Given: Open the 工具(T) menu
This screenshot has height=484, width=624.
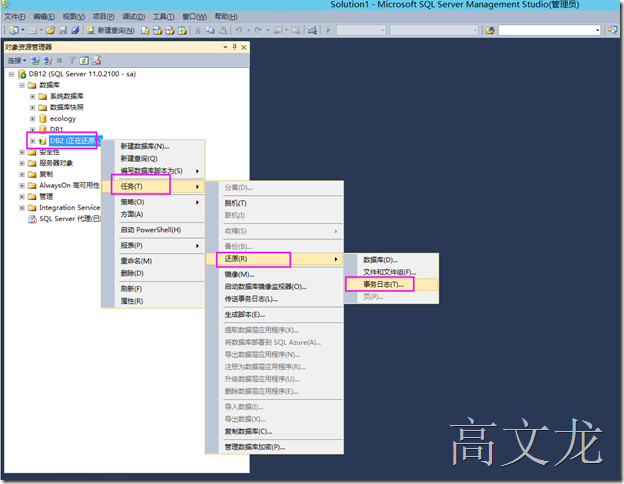Looking at the screenshot, I should (x=164, y=17).
